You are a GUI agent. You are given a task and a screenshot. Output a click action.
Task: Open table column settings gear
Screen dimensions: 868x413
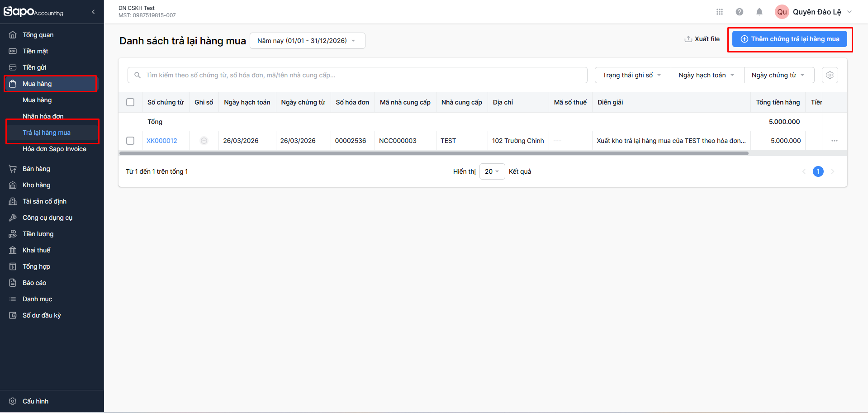point(830,75)
